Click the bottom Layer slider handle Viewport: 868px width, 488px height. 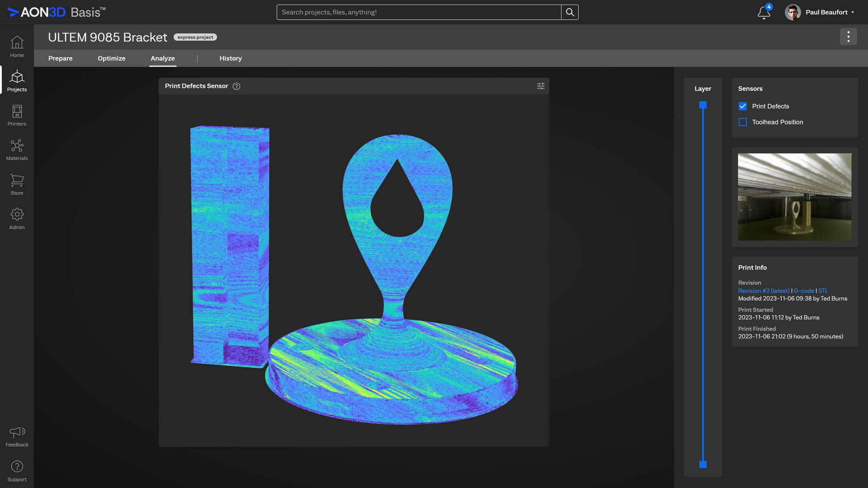click(x=703, y=464)
